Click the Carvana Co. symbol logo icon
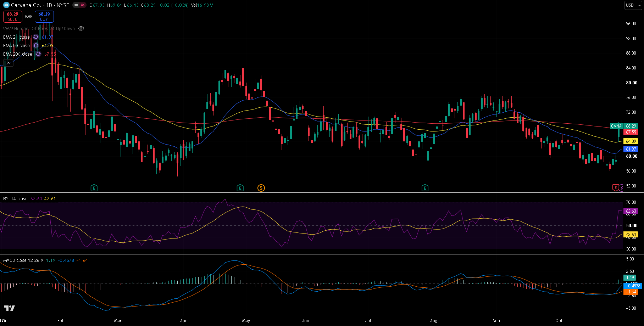The height and width of the screenshot is (326, 644). tap(6, 5)
